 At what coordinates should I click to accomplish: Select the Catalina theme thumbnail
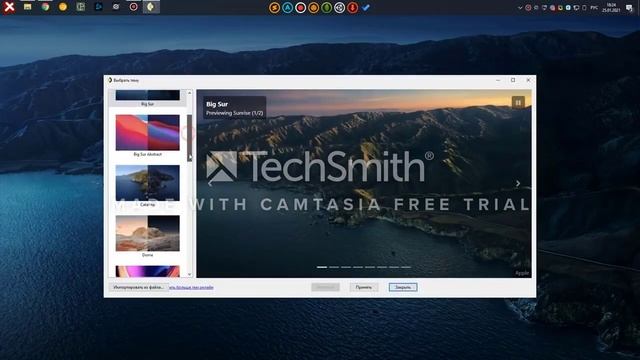[x=147, y=183]
